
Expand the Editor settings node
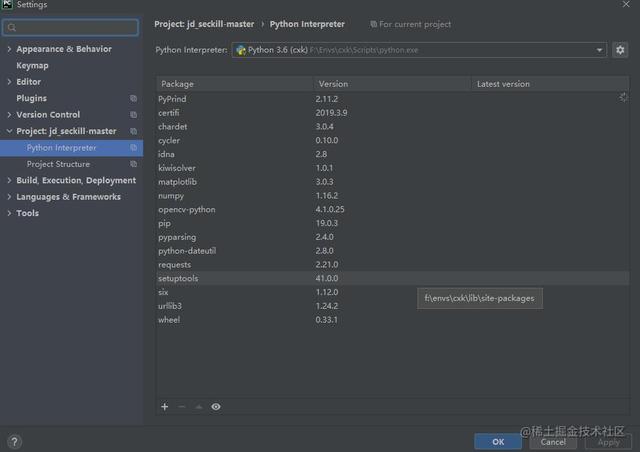coord(9,82)
